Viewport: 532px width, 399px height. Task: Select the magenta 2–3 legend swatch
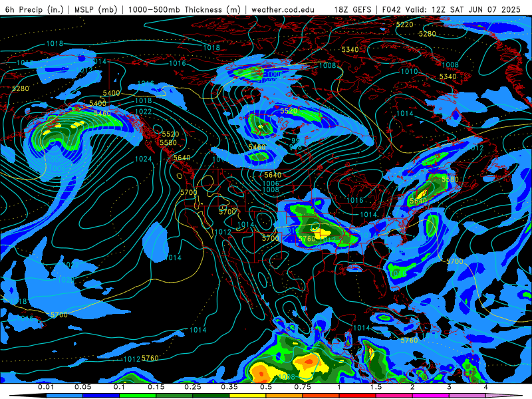point(431,396)
